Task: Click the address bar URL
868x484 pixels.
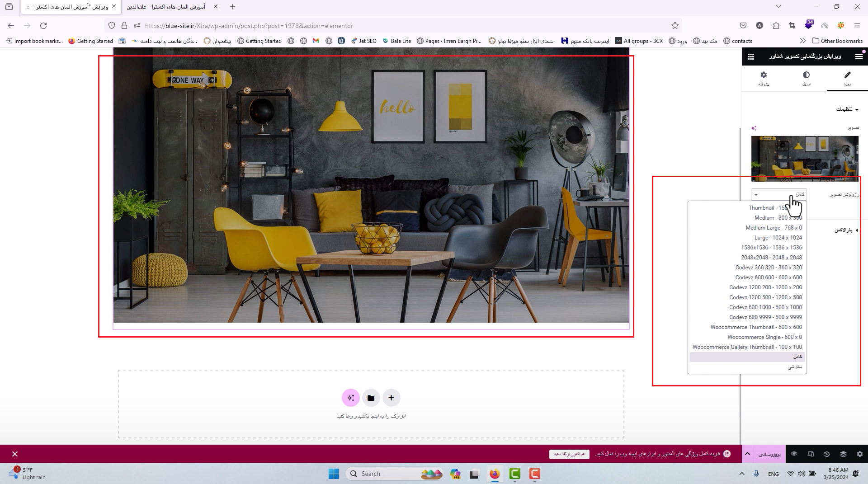Action: (249, 26)
